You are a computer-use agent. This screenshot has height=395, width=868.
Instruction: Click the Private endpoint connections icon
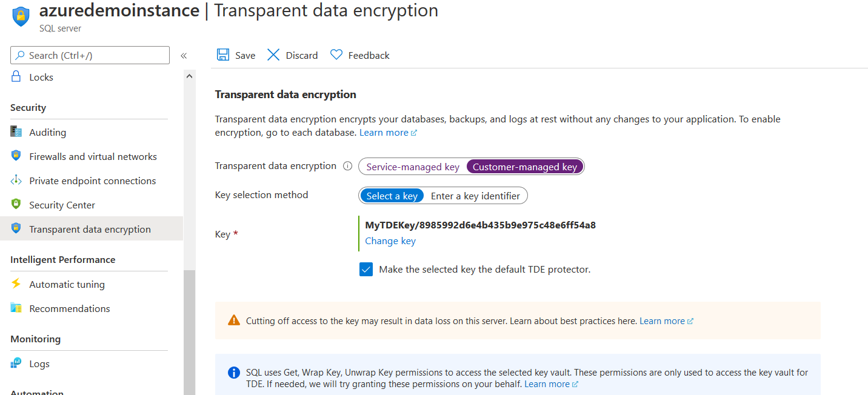(x=16, y=181)
